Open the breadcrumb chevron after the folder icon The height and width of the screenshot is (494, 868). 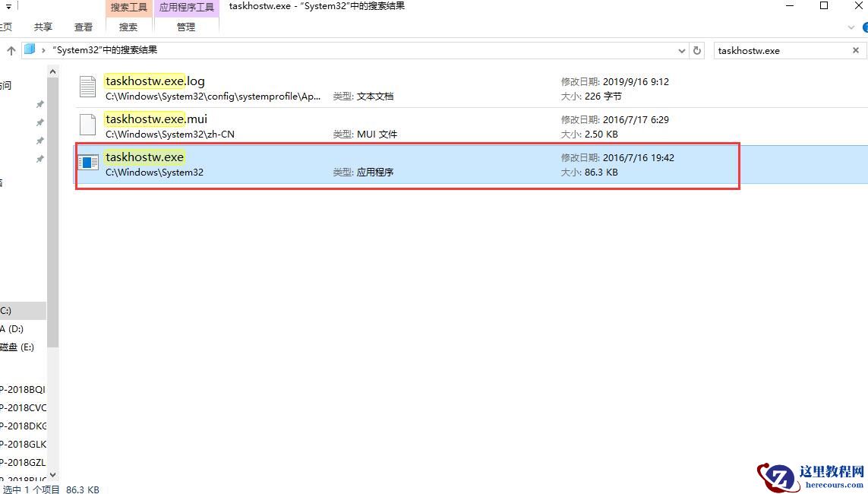(40, 49)
